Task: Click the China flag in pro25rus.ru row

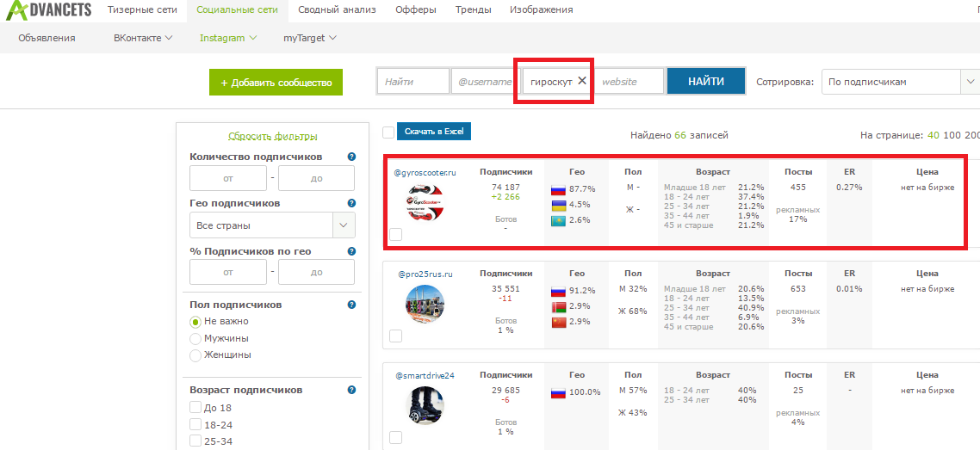Action: pos(558,323)
